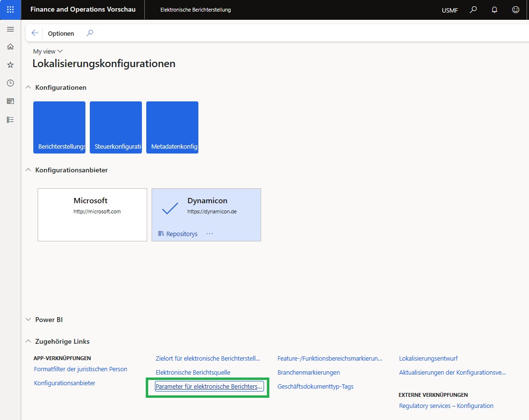Collapse the Power BI section

[29, 320]
